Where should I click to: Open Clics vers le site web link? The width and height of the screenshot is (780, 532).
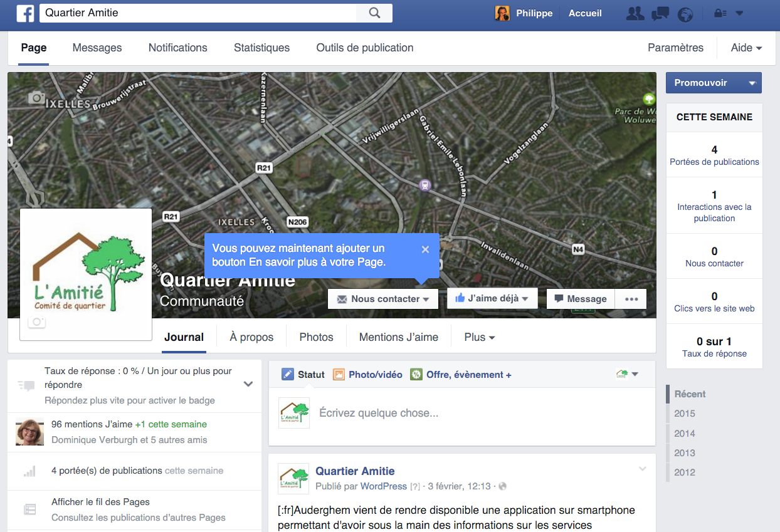(x=714, y=308)
